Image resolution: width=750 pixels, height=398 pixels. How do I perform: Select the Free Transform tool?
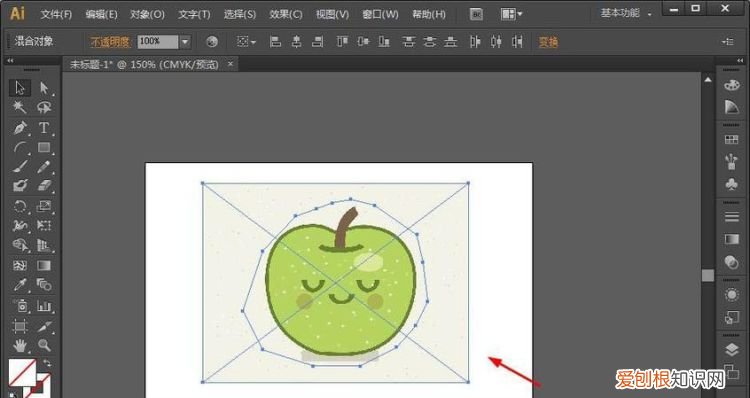point(44,225)
